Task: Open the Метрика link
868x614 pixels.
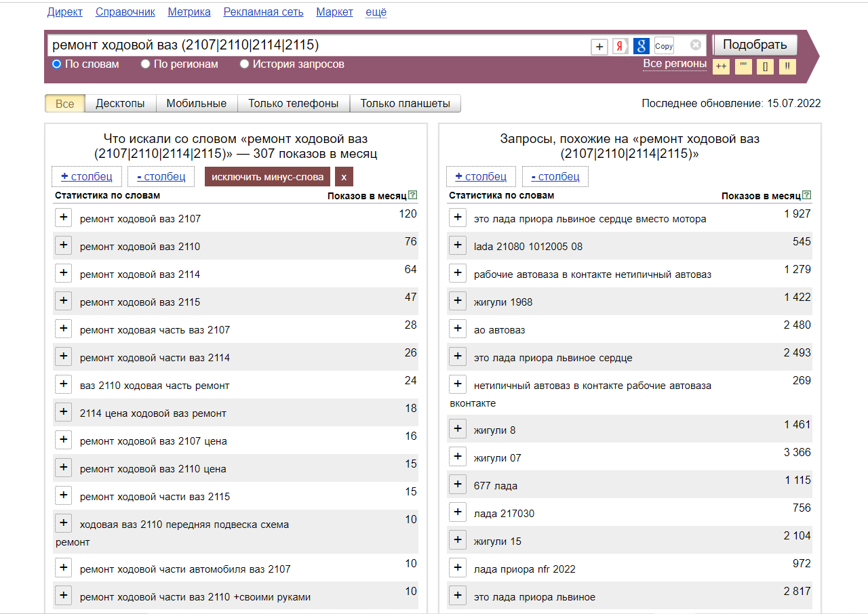Action: coord(189,12)
